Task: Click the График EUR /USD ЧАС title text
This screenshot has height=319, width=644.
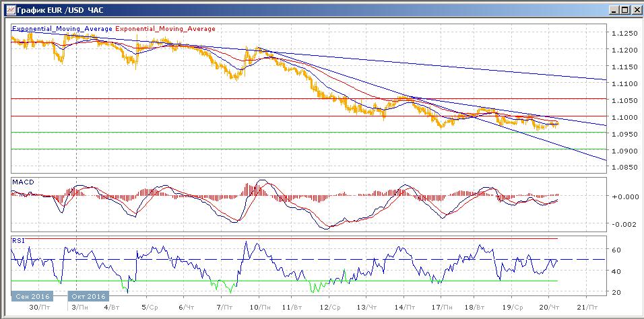Action: click(61, 10)
